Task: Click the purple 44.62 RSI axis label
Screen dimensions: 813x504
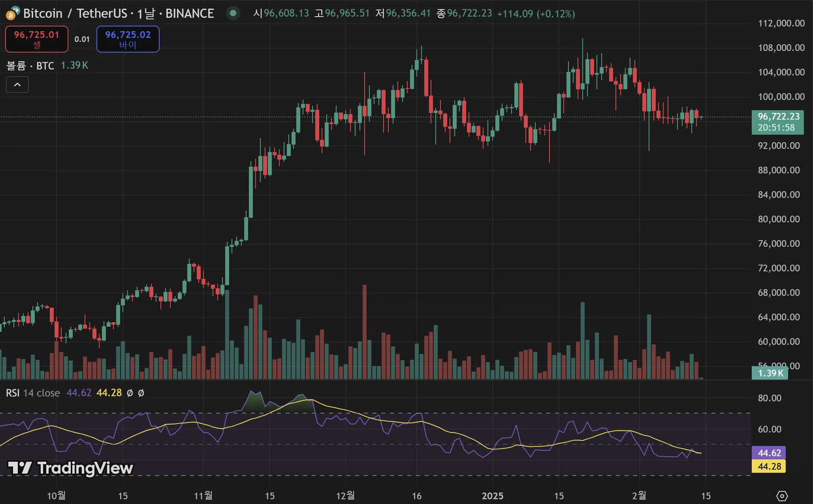Action: pos(769,453)
